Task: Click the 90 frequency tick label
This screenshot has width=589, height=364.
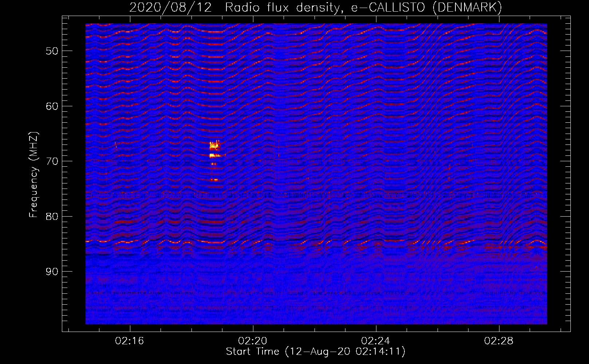Action: pyautogui.click(x=52, y=272)
